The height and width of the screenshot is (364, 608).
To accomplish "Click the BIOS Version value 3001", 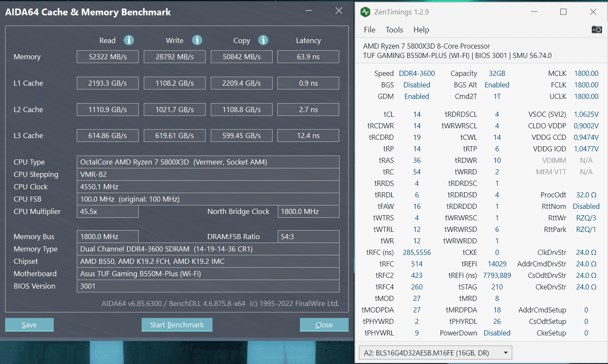I will point(208,286).
